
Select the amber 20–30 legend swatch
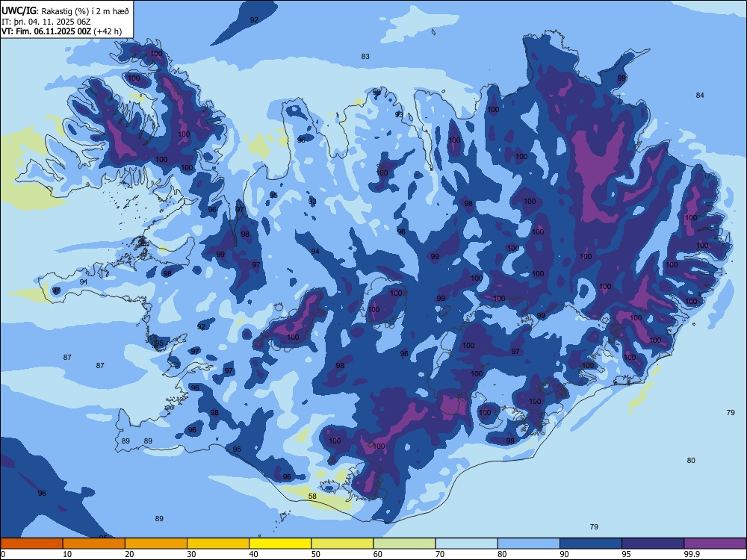[x=156, y=544]
